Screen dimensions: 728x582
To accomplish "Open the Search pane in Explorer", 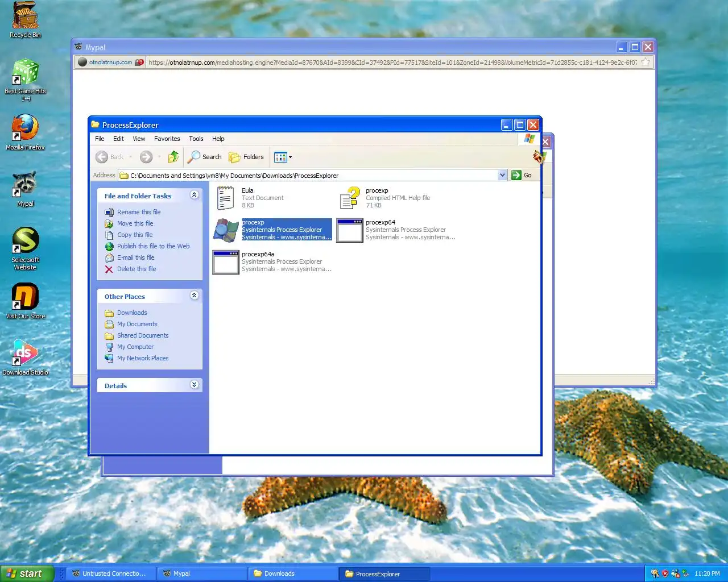I will [205, 157].
